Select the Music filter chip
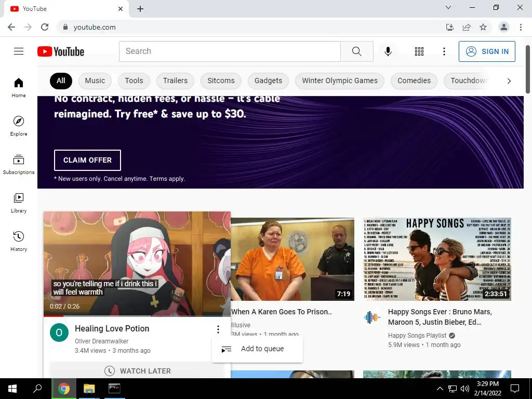532x399 pixels. click(x=95, y=81)
